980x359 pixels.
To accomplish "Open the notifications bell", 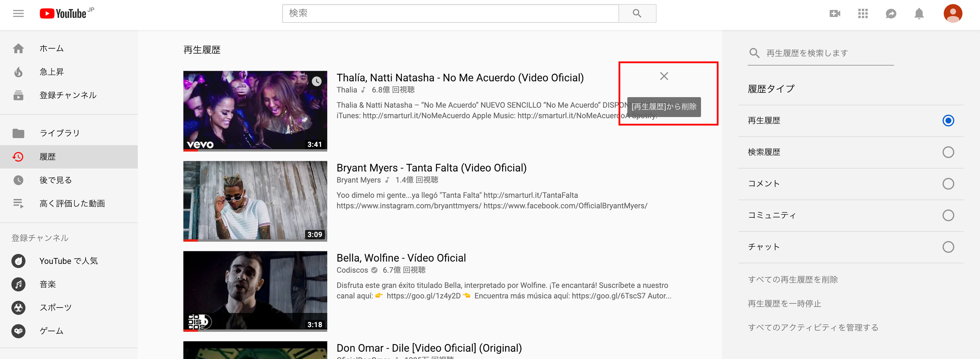I will point(919,14).
